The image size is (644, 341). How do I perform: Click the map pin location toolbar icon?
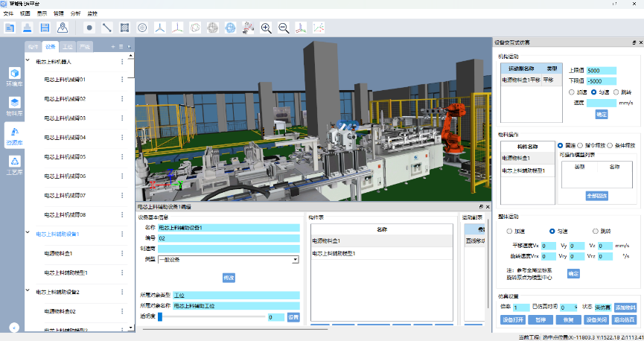(x=63, y=28)
